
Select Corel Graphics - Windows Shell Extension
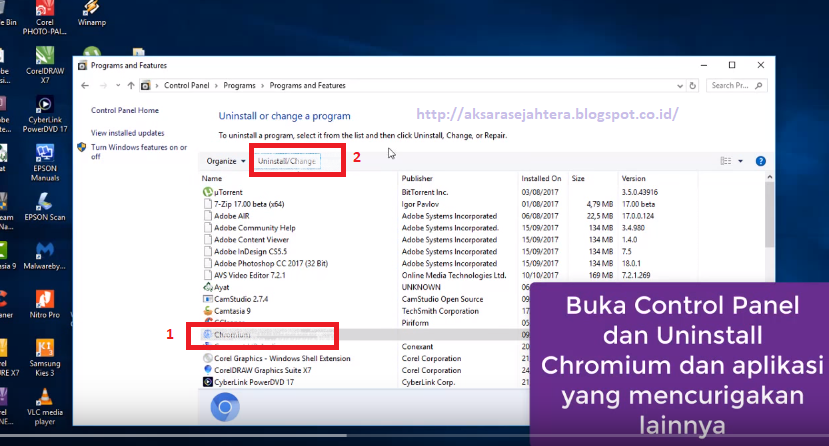(277, 358)
